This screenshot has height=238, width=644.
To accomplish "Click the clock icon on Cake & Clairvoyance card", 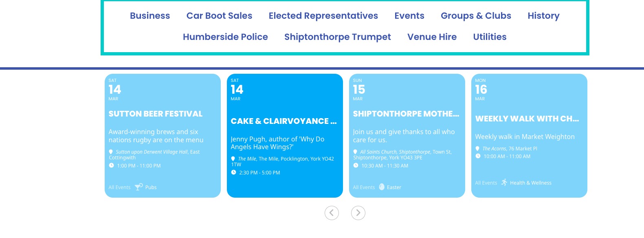I will tap(233, 172).
